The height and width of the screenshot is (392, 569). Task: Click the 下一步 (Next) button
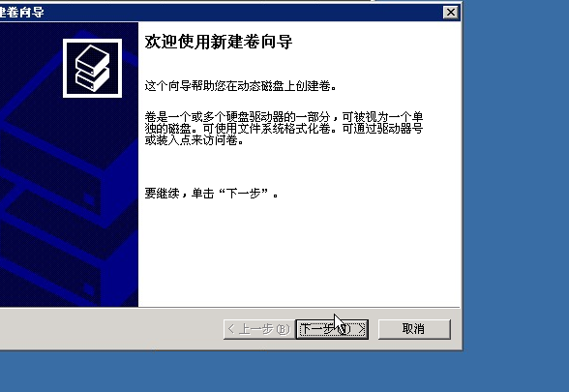tap(333, 329)
